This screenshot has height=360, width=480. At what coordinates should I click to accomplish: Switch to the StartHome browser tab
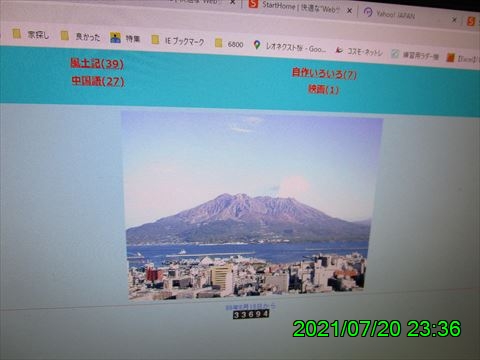pyautogui.click(x=294, y=7)
